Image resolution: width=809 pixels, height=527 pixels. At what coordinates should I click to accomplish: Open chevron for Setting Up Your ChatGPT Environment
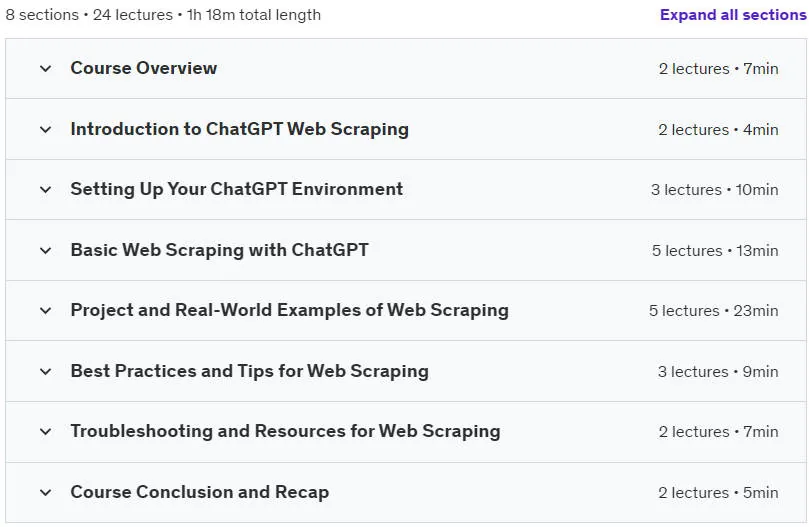coord(45,189)
